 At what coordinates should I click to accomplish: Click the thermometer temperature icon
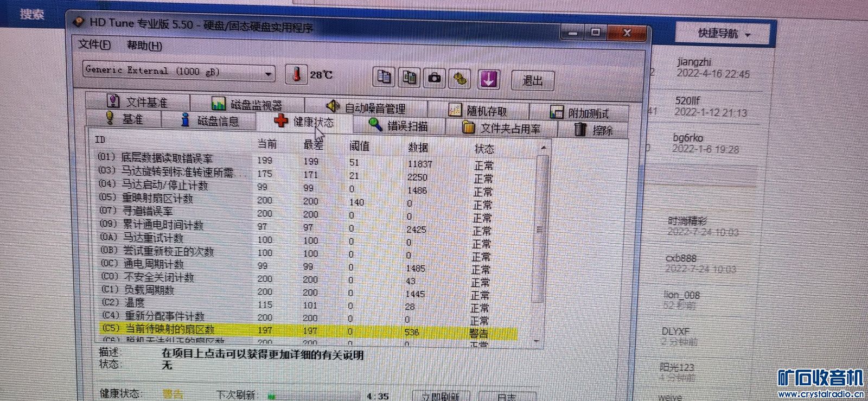tap(296, 73)
